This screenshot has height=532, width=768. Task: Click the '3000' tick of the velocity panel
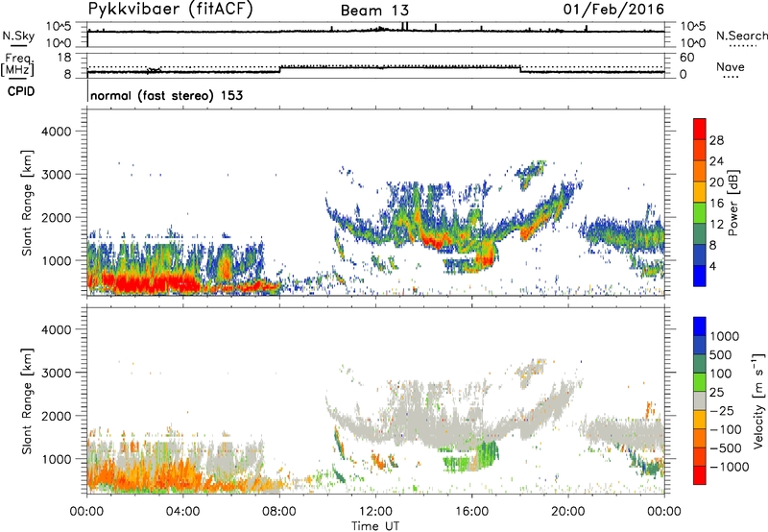coord(56,373)
